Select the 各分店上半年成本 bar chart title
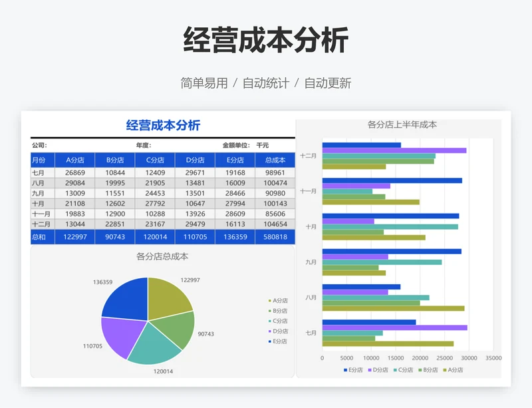This screenshot has width=532, height=408. coord(402,124)
